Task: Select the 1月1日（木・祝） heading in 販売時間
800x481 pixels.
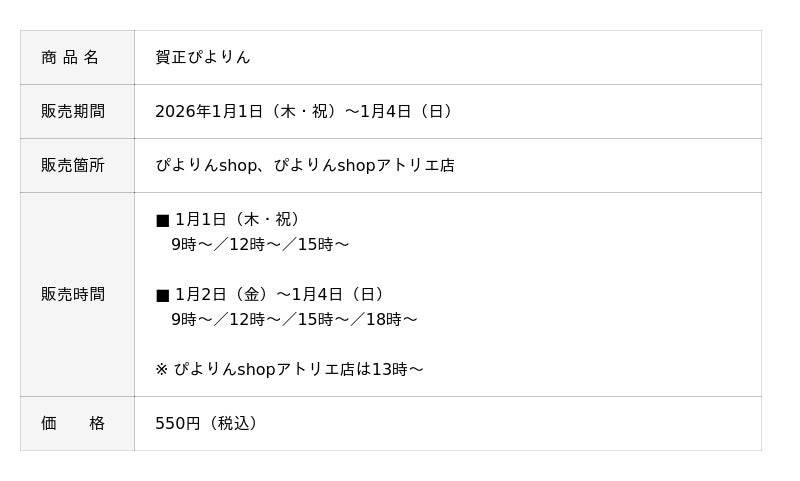Action: tap(240, 219)
